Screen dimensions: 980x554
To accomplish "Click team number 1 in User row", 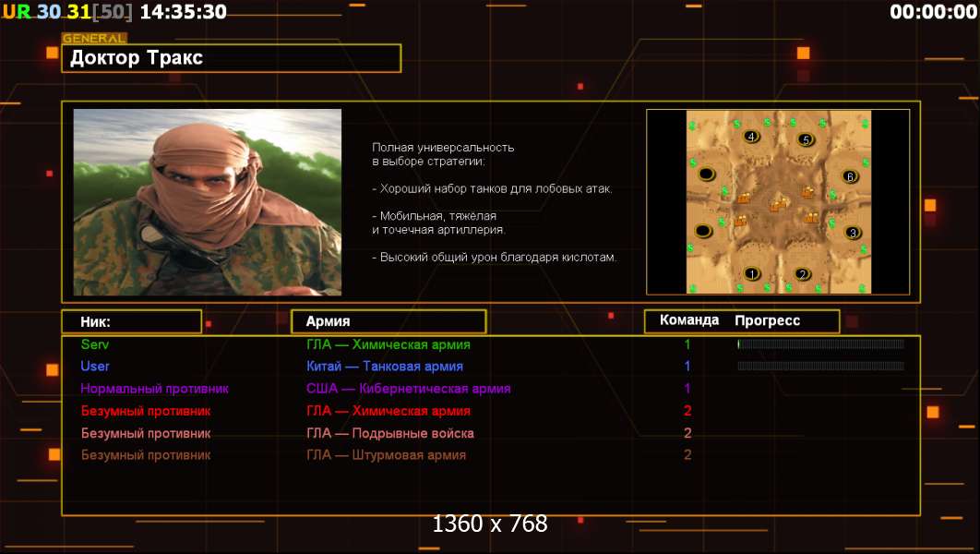I will [x=687, y=366].
